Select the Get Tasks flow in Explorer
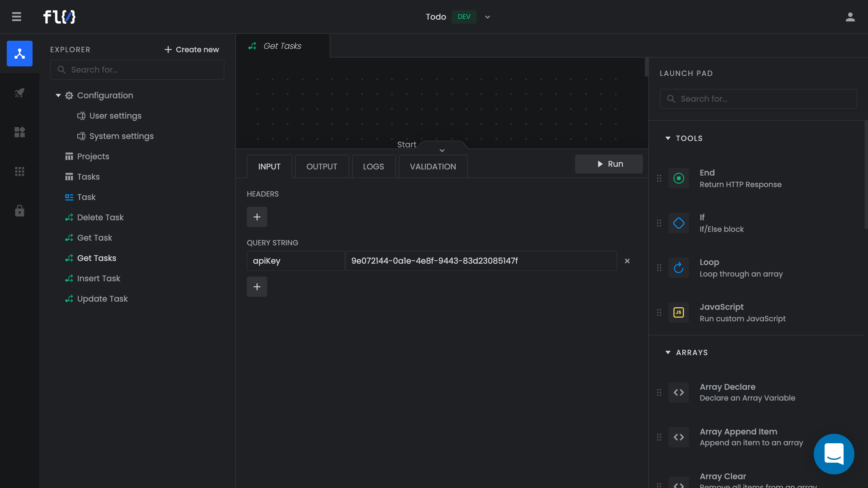868x488 pixels. coord(97,258)
